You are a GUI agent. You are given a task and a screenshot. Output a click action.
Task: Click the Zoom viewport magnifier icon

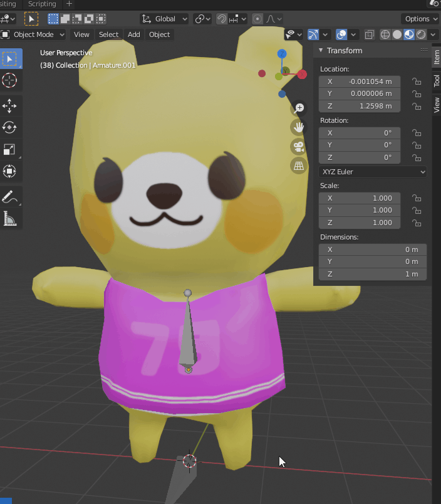tap(299, 108)
